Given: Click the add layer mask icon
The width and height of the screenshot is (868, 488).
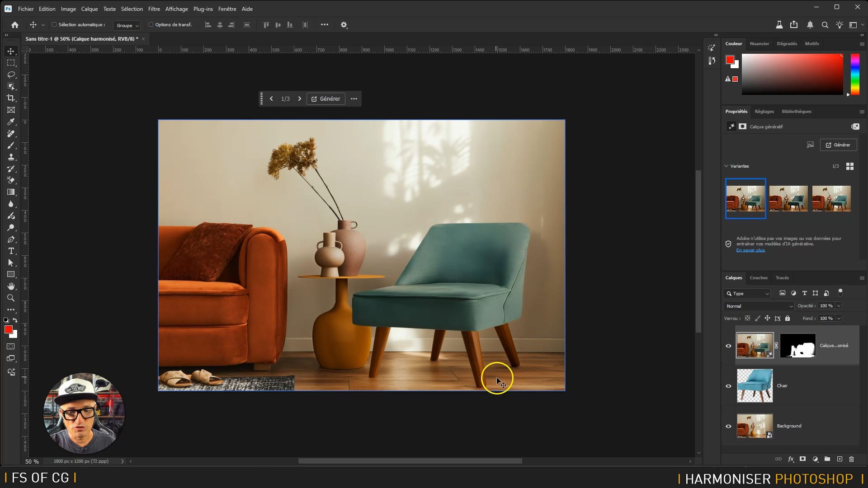Looking at the screenshot, I should (x=802, y=459).
